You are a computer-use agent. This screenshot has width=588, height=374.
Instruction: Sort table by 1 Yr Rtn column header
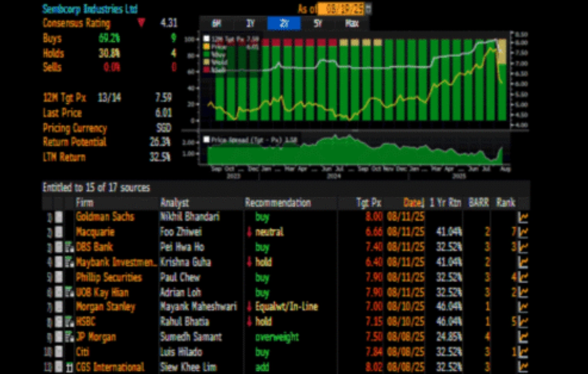tap(445, 203)
